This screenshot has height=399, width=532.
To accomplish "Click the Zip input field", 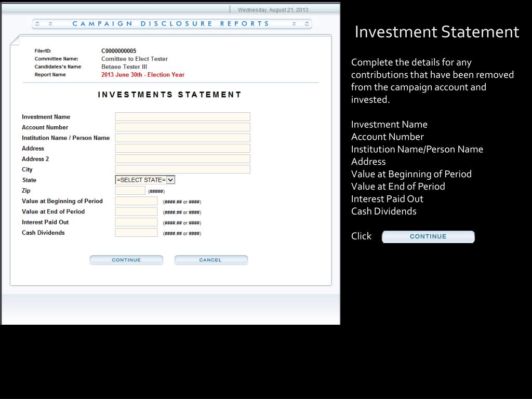I will (x=130, y=190).
